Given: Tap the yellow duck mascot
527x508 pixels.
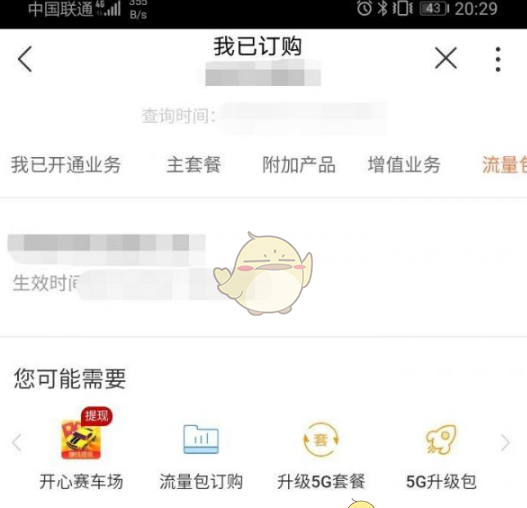Looking at the screenshot, I should click(263, 273).
